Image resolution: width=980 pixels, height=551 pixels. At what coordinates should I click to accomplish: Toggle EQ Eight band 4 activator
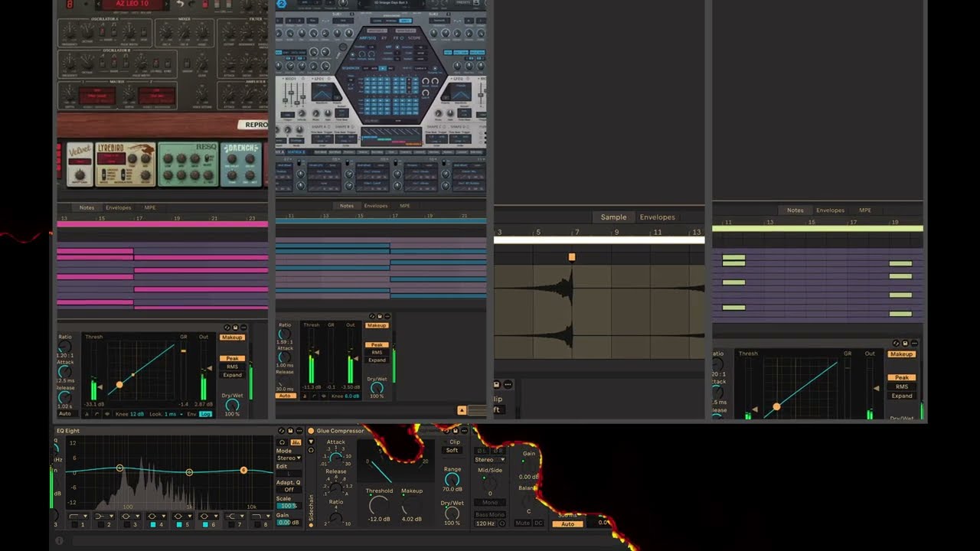pos(153,525)
